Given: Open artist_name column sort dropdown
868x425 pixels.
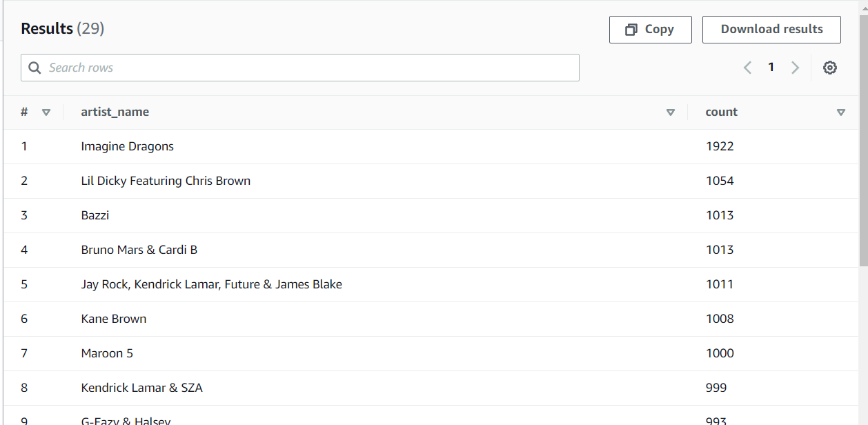Looking at the screenshot, I should coord(670,112).
